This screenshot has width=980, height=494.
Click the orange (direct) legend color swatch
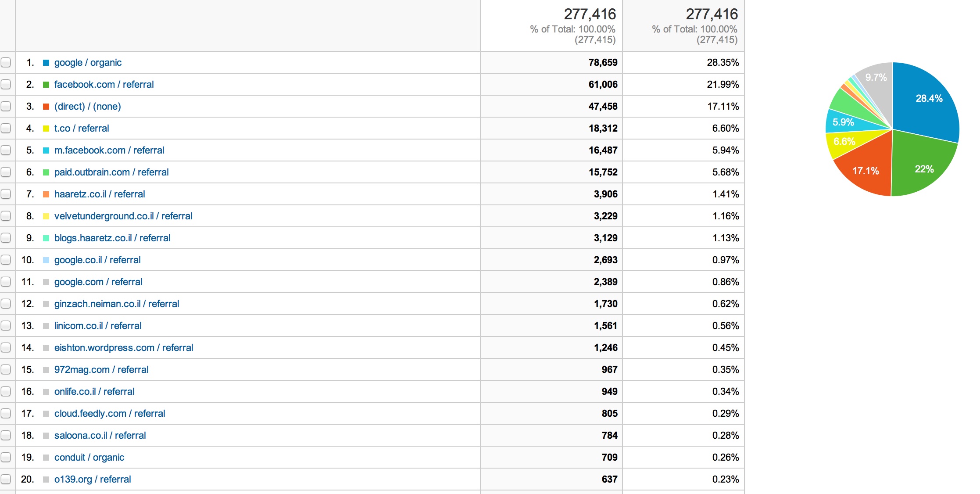[46, 107]
